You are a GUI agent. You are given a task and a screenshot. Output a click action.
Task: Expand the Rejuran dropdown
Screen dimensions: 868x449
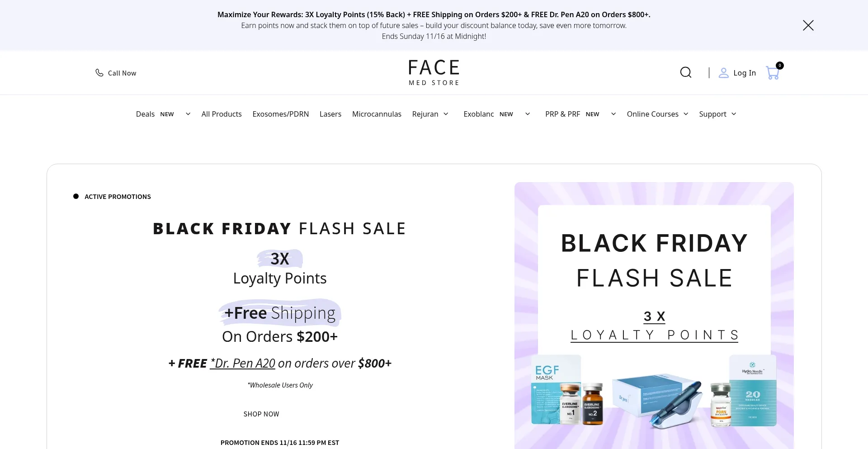tap(446, 114)
